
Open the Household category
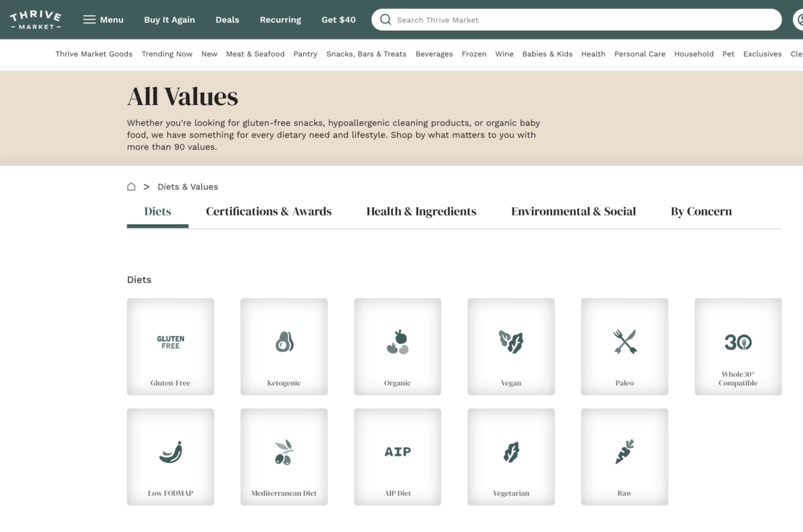tap(694, 54)
